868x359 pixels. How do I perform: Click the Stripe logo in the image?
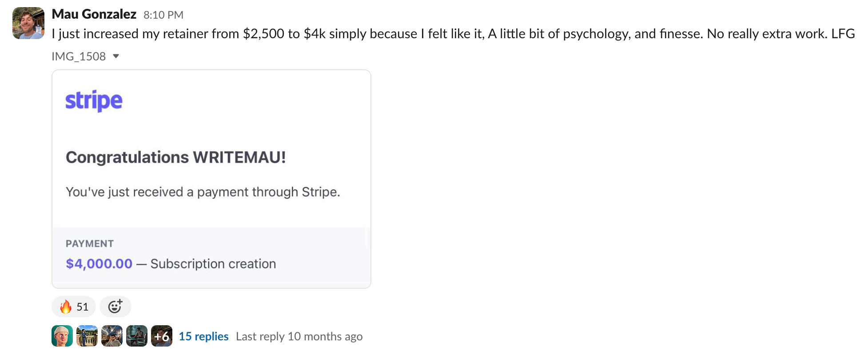pyautogui.click(x=94, y=101)
